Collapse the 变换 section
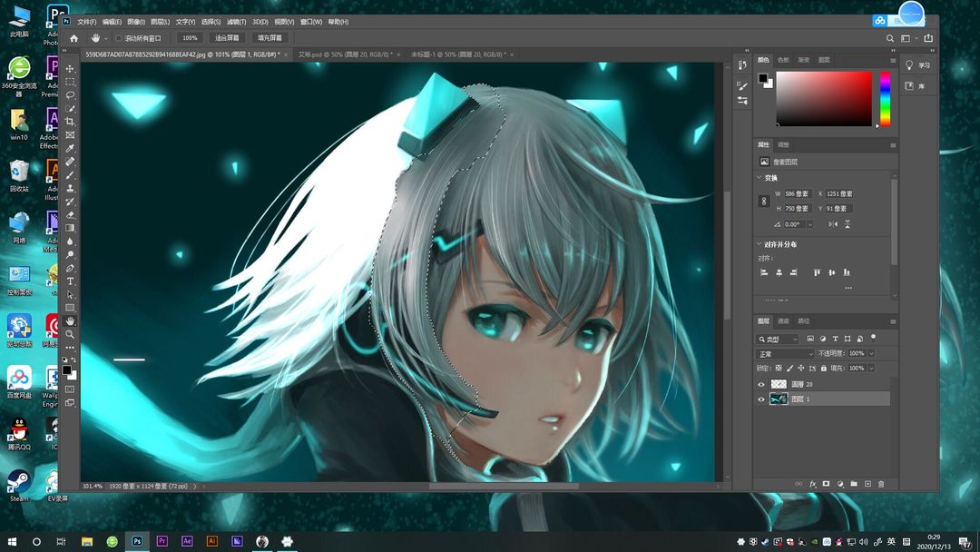Viewport: 980px width, 552px height. point(760,178)
